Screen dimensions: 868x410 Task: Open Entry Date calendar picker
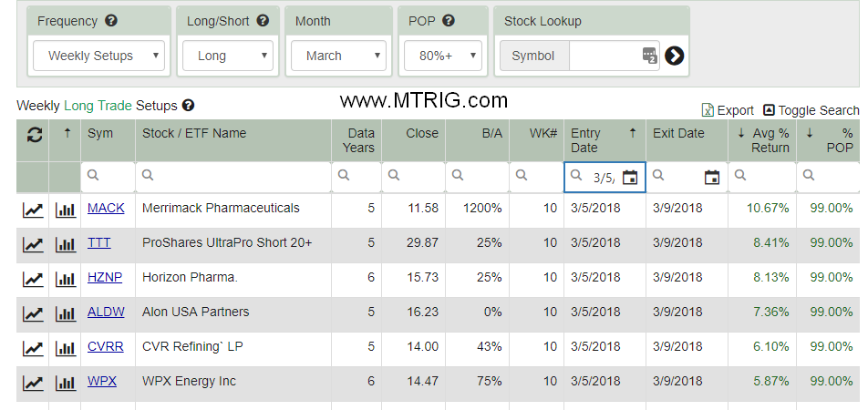630,178
